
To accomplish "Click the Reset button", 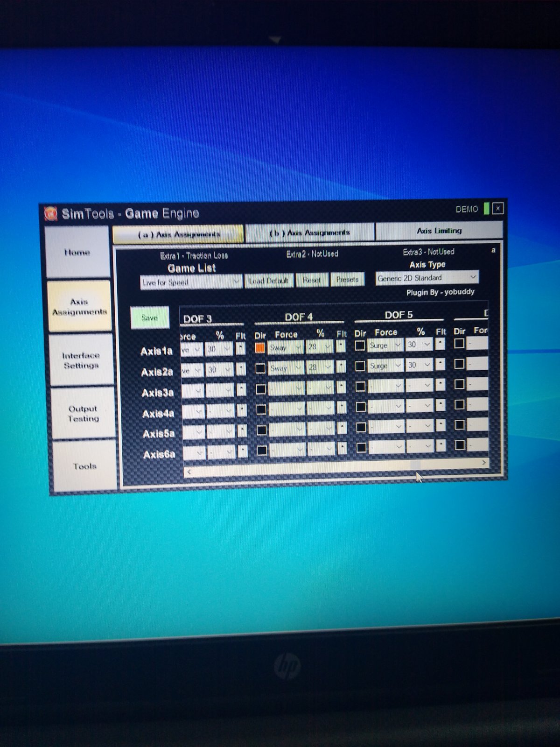I will (311, 280).
